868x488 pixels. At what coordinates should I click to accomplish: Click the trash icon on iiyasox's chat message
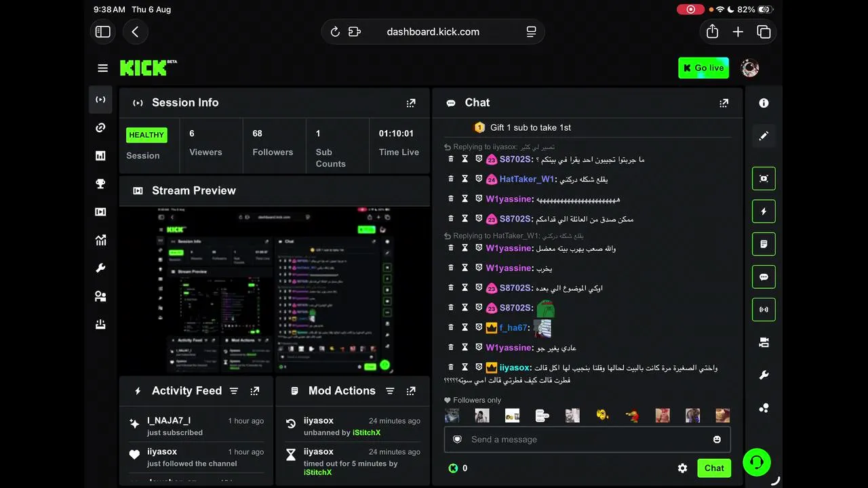[x=451, y=367]
